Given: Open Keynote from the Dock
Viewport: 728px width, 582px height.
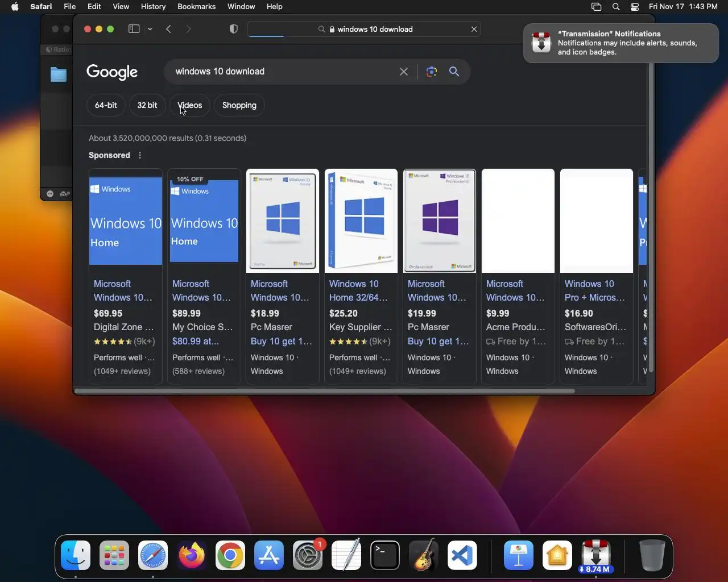Looking at the screenshot, I should [519, 555].
